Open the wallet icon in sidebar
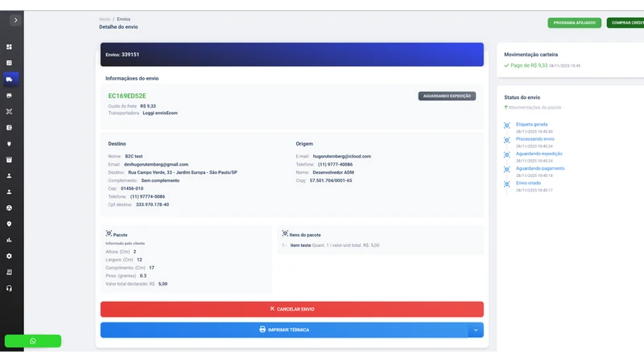644x362 pixels. 9,128
